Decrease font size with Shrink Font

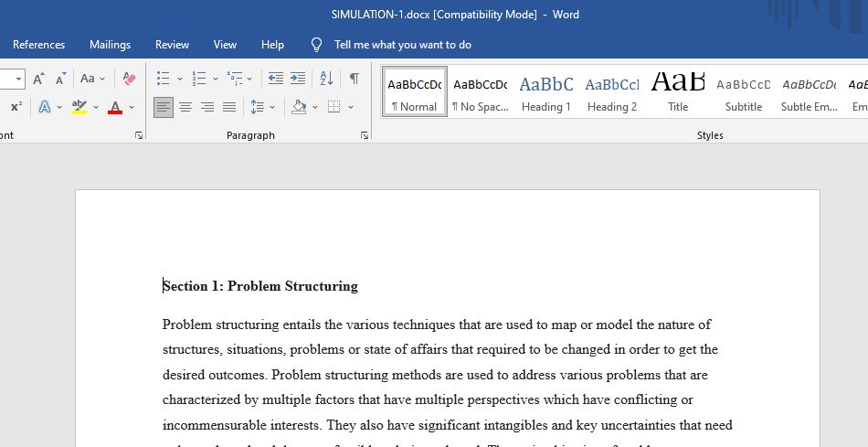(61, 79)
